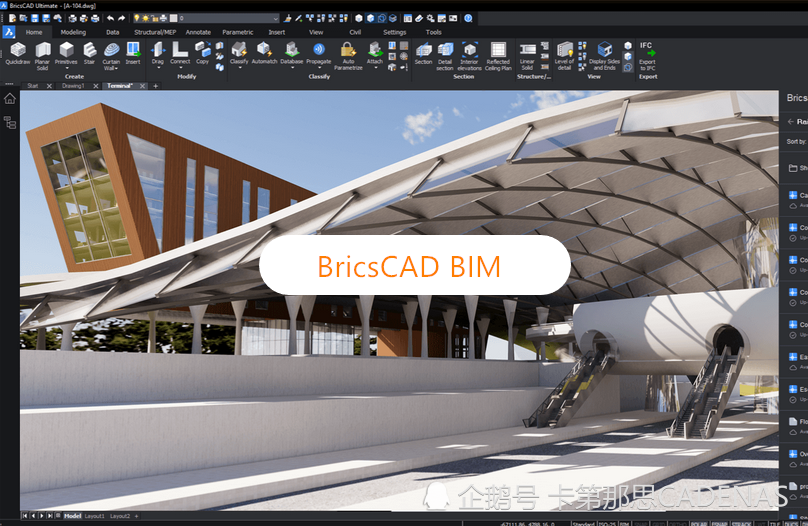Add a new document tab with plus
Image resolution: width=808 pixels, height=526 pixels.
click(156, 86)
